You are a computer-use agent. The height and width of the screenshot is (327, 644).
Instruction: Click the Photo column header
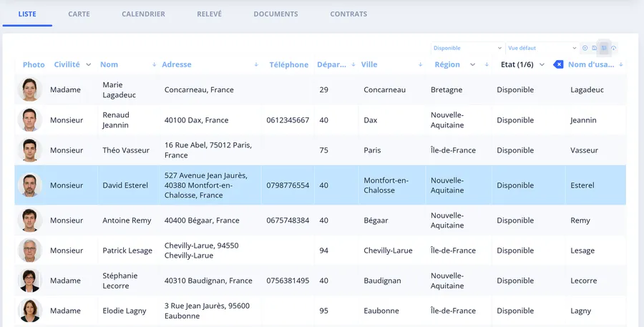point(34,64)
